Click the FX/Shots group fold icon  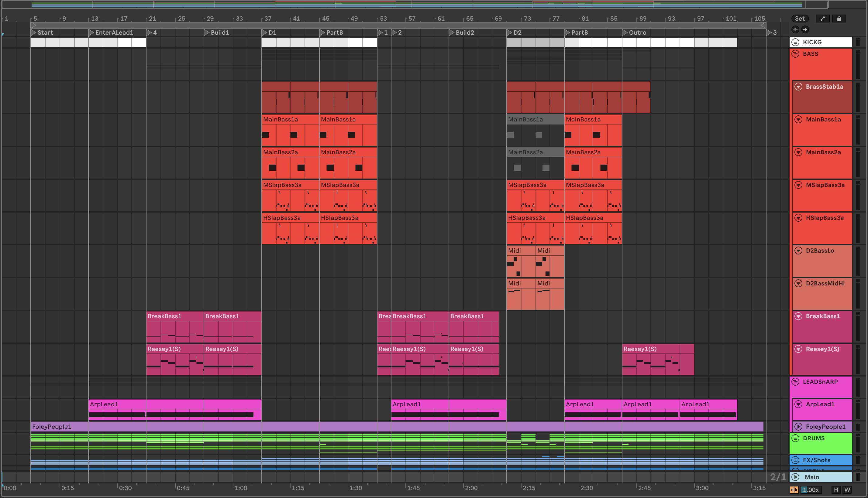[795, 460]
